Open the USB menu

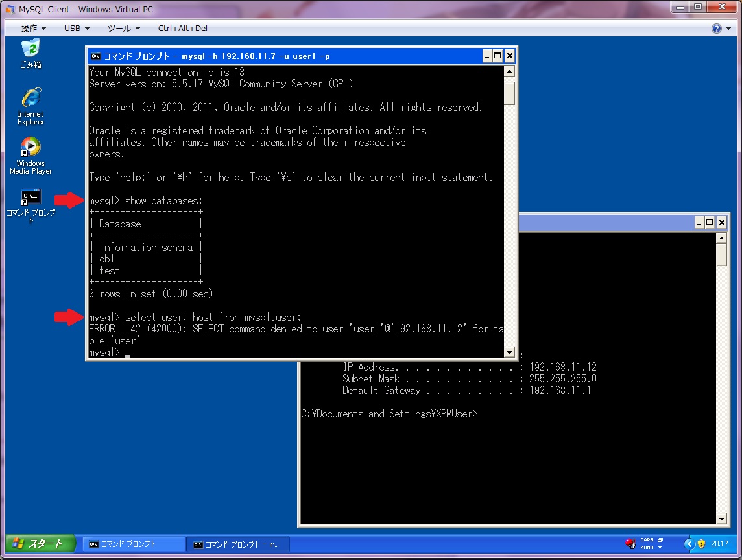(77, 29)
